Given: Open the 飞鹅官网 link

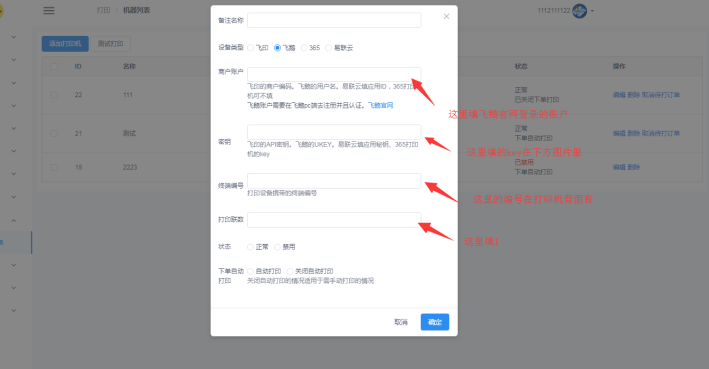Looking at the screenshot, I should 380,105.
